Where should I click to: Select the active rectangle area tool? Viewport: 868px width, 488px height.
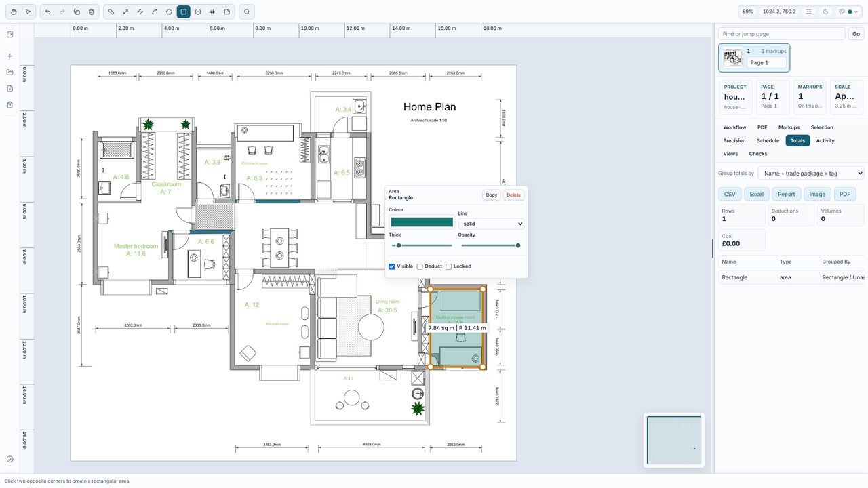pos(183,12)
